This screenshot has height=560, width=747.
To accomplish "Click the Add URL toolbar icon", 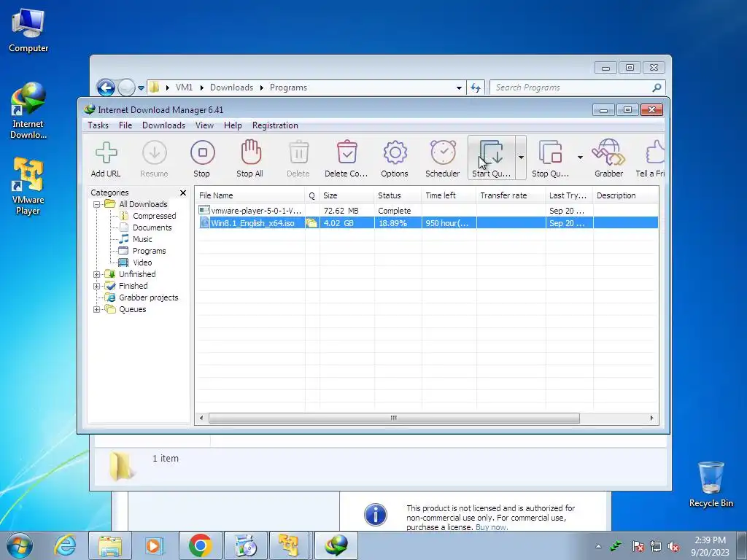I will point(106,153).
